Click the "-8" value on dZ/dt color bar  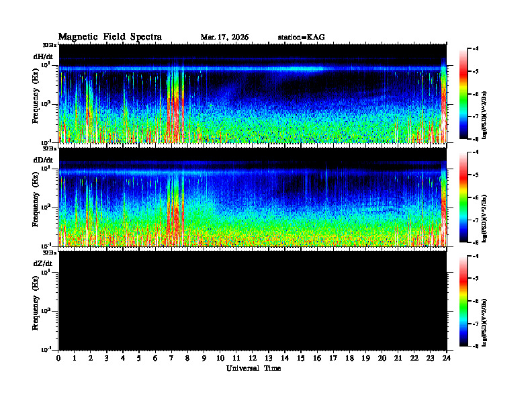[476, 347]
